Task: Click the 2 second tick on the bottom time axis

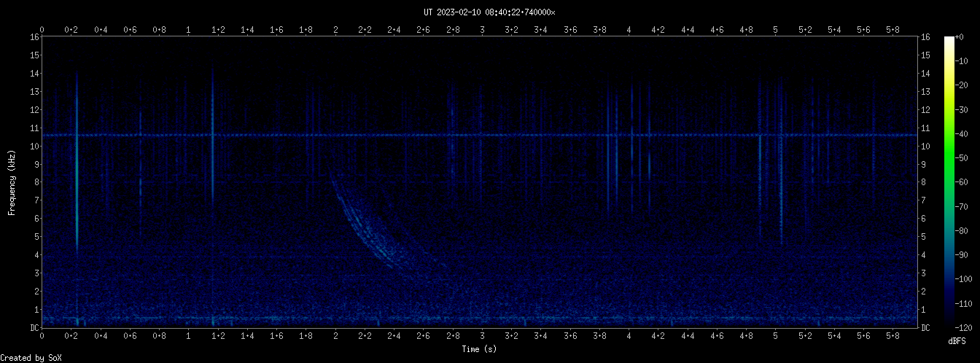Action: [x=335, y=336]
